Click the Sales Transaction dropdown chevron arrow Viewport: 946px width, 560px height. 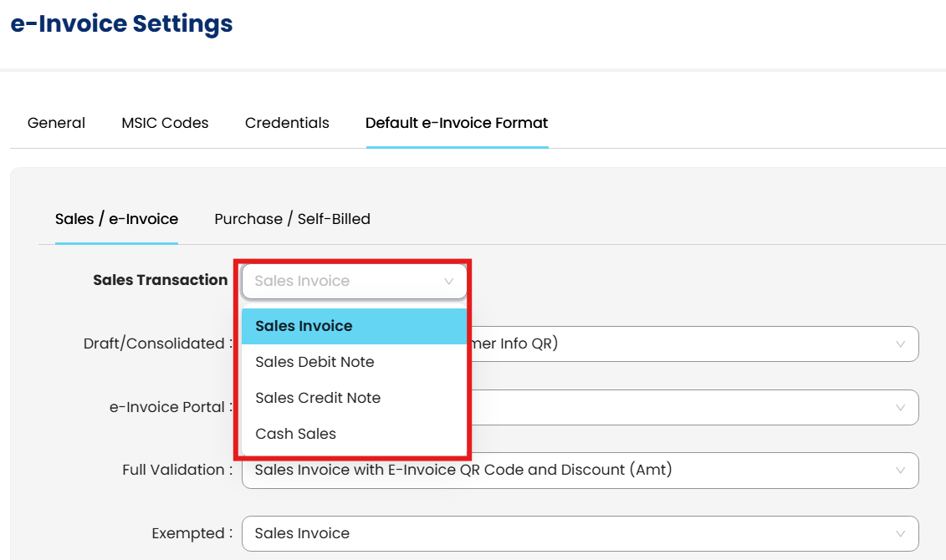tap(449, 282)
